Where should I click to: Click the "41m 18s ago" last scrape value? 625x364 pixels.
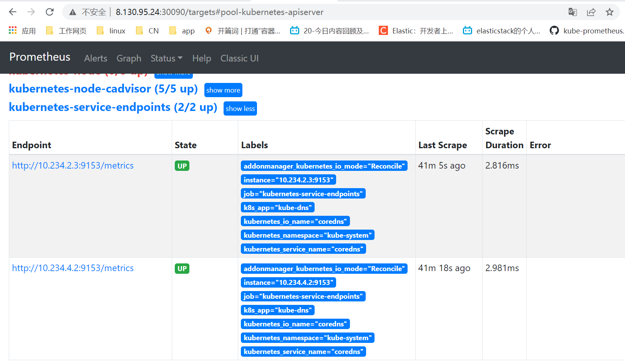click(444, 268)
